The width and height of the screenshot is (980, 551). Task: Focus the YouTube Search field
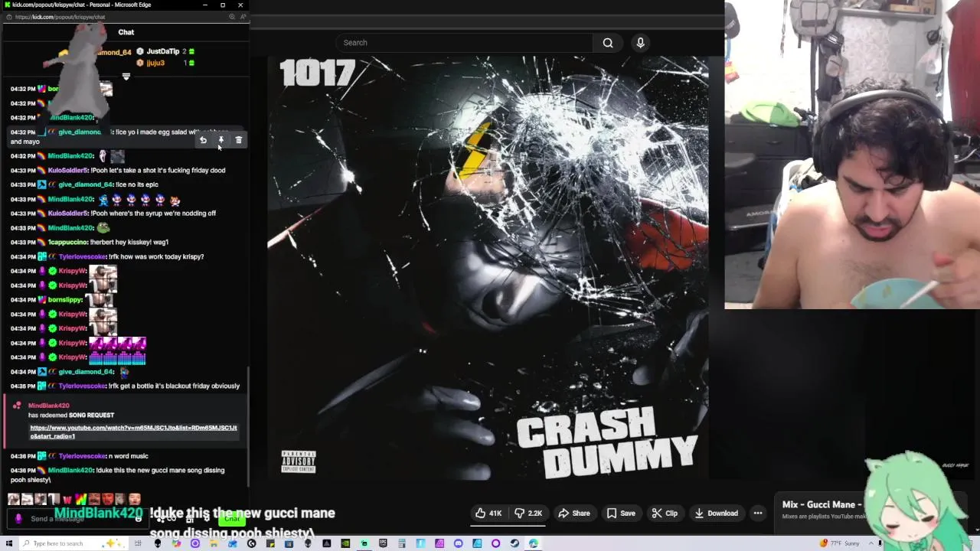[465, 43]
